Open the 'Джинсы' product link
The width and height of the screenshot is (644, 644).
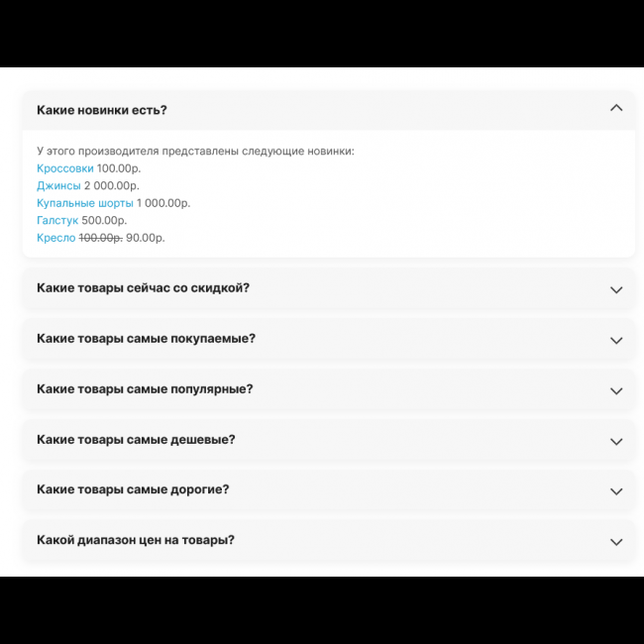pos(58,185)
